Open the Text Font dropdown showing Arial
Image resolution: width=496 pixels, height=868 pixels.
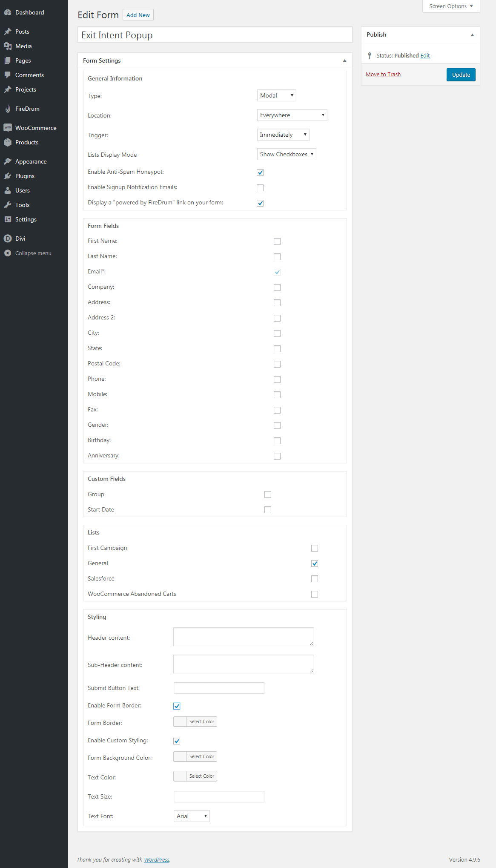click(x=192, y=816)
